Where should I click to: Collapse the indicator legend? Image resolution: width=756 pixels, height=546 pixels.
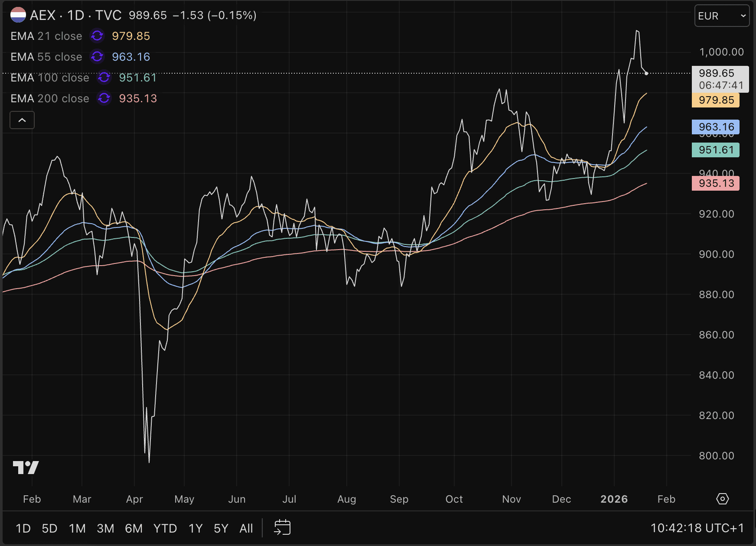(22, 120)
